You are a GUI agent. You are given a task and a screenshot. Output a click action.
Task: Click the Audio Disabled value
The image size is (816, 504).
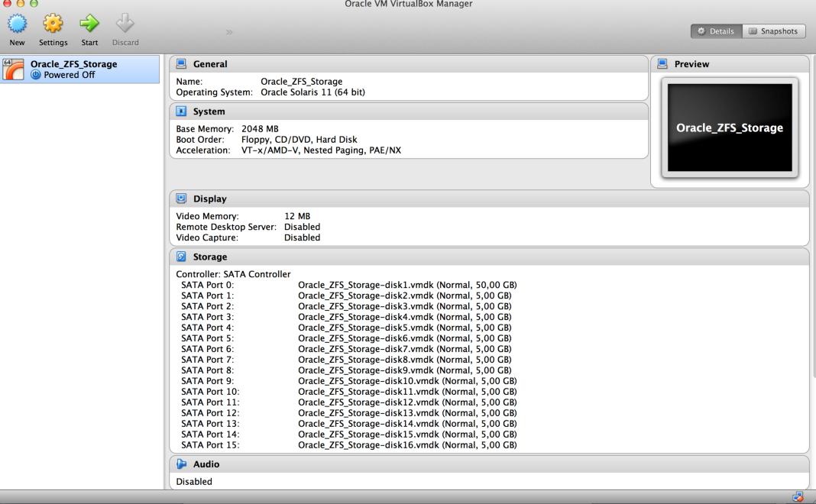[x=194, y=482]
